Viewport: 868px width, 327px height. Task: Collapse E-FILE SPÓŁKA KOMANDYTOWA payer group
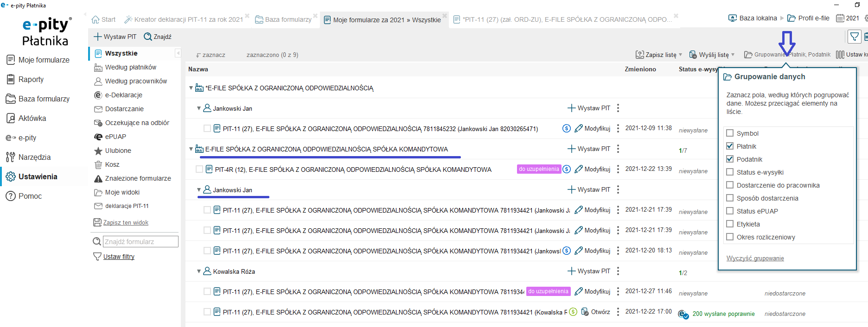(191, 149)
